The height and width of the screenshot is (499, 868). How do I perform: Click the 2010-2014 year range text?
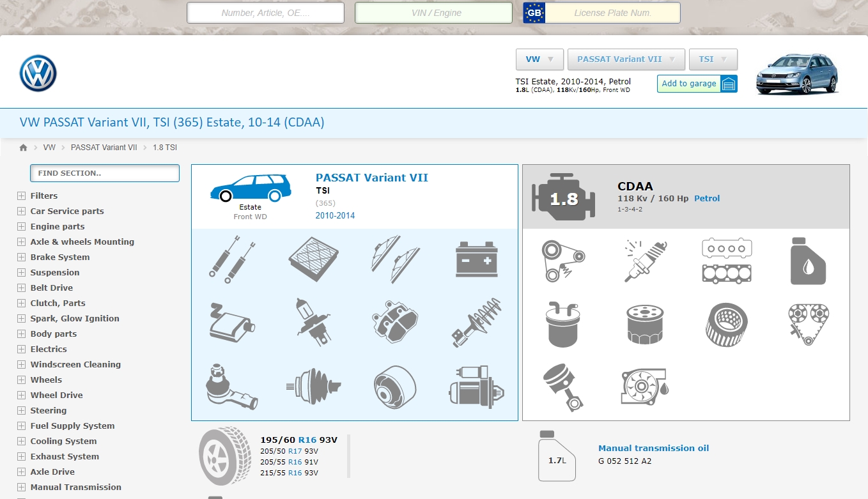coord(335,216)
